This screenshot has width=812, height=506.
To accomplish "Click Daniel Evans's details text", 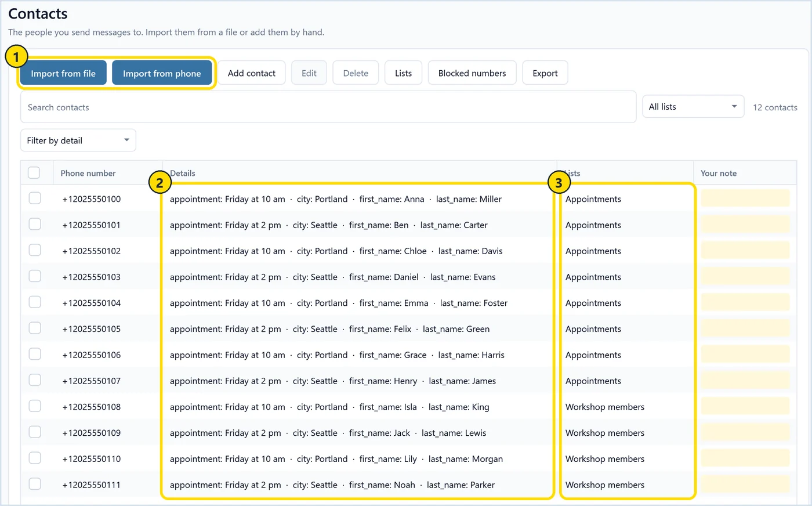I will coord(333,277).
